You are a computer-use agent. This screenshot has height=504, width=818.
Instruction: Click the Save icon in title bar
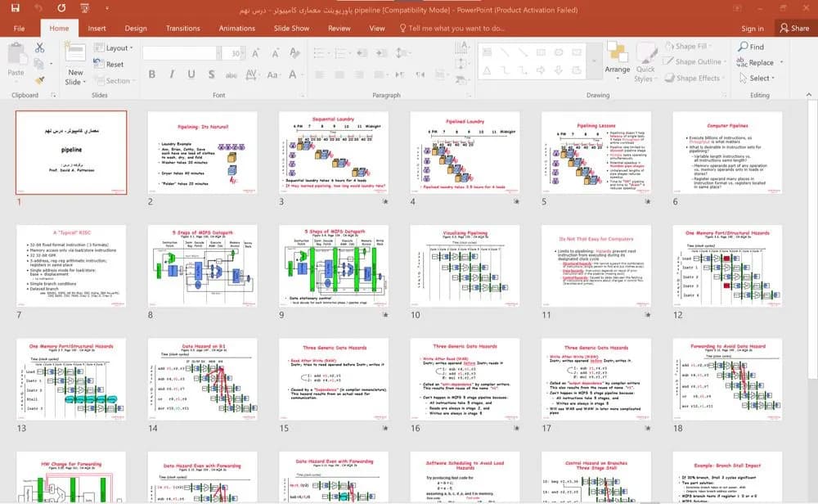(x=15, y=8)
